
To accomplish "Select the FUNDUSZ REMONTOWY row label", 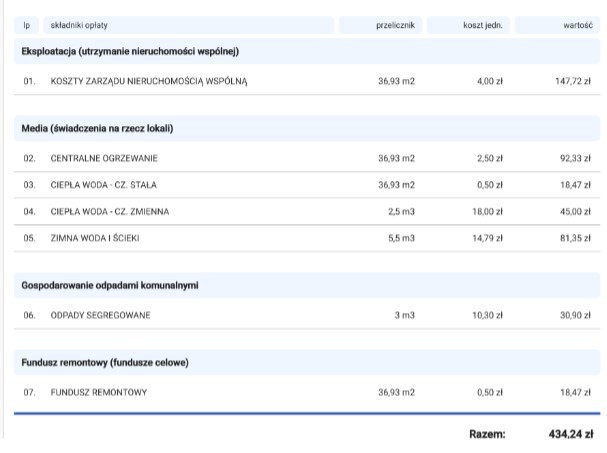I will [x=99, y=393].
